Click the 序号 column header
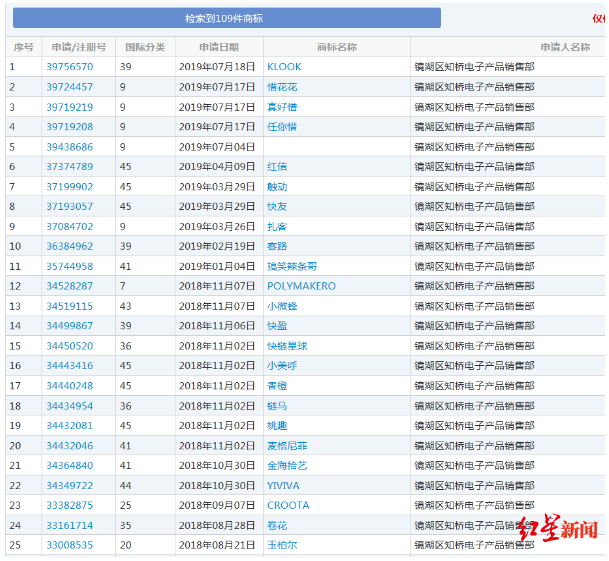 23,47
